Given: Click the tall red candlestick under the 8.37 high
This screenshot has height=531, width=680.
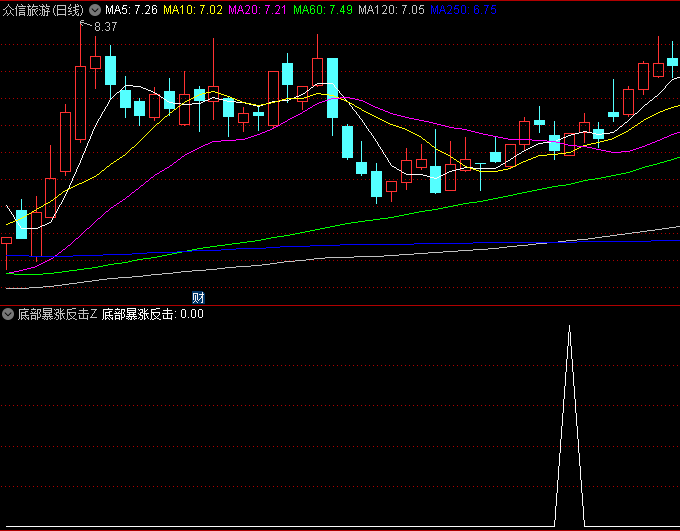Looking at the screenshot, I should [80, 103].
